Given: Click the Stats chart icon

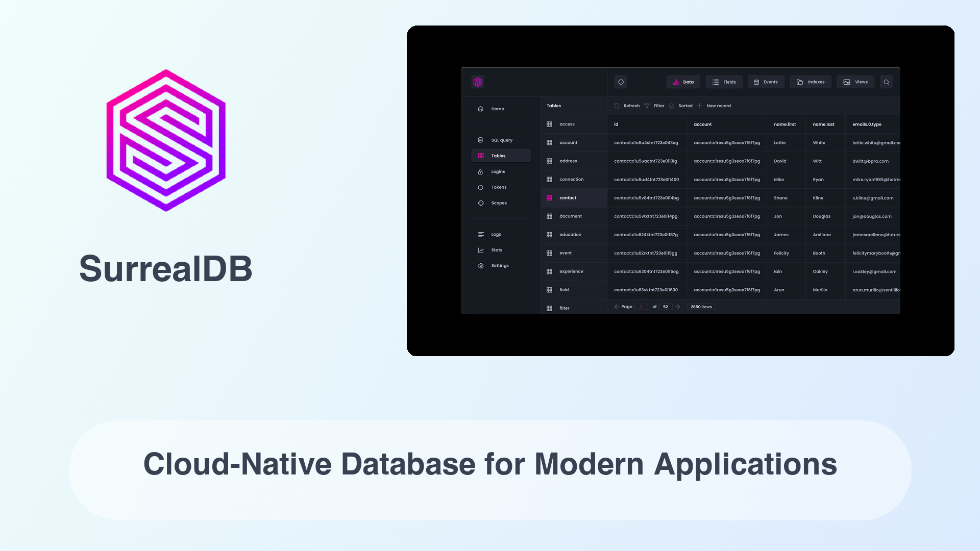Looking at the screenshot, I should (480, 250).
